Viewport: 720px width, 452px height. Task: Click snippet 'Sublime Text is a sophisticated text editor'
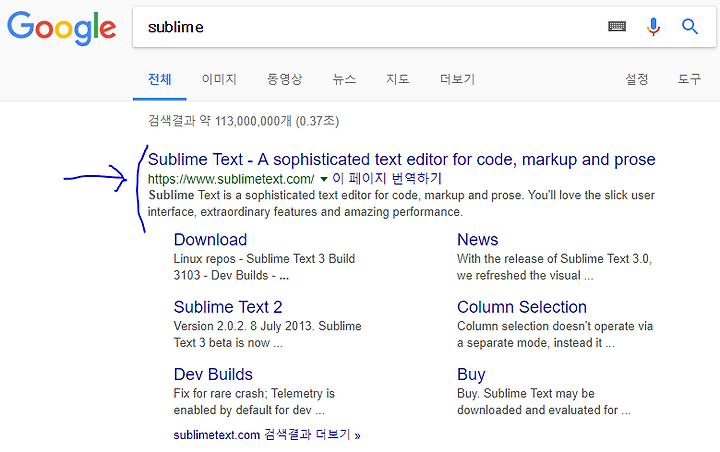(x=260, y=195)
